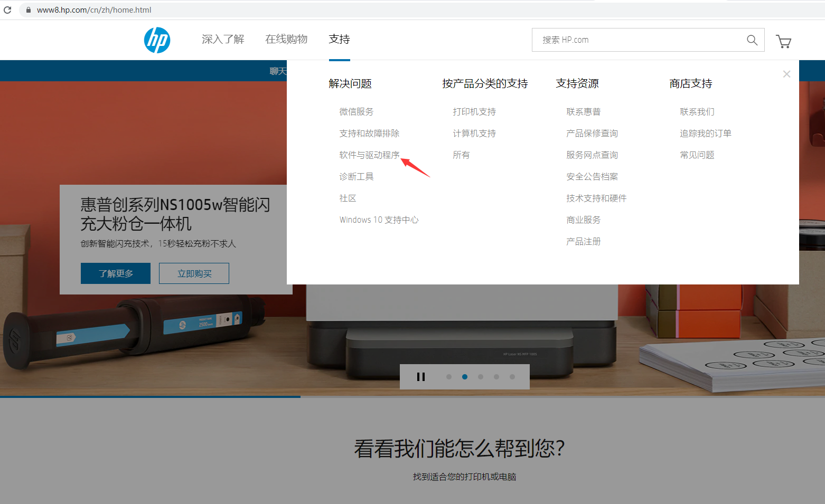The width and height of the screenshot is (825, 504).
Task: Open Windows 10 支持中心 link
Action: pyautogui.click(x=379, y=220)
